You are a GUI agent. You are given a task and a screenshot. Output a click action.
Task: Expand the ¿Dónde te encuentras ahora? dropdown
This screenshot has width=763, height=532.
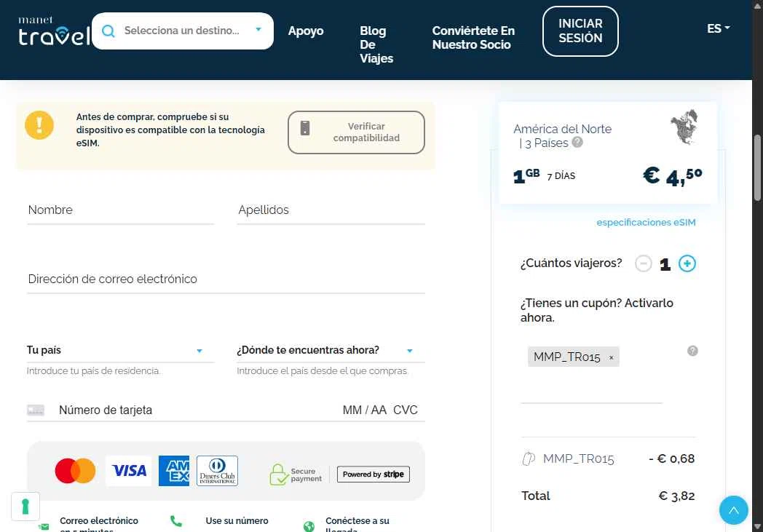click(x=331, y=350)
